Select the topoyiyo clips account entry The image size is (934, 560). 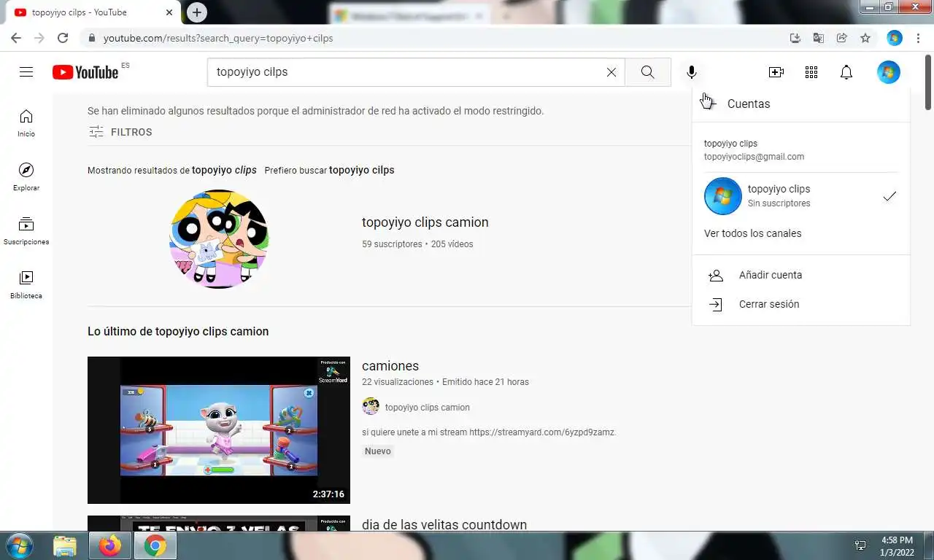click(800, 195)
